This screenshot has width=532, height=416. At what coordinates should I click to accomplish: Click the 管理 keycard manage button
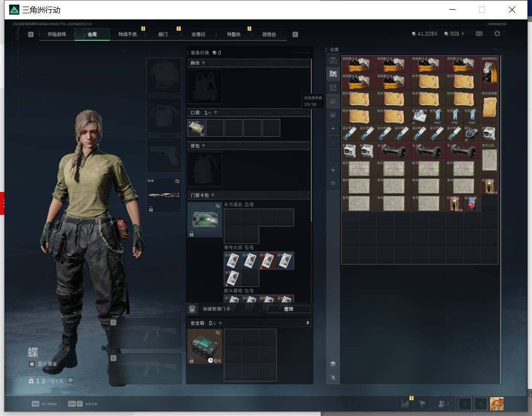point(288,309)
